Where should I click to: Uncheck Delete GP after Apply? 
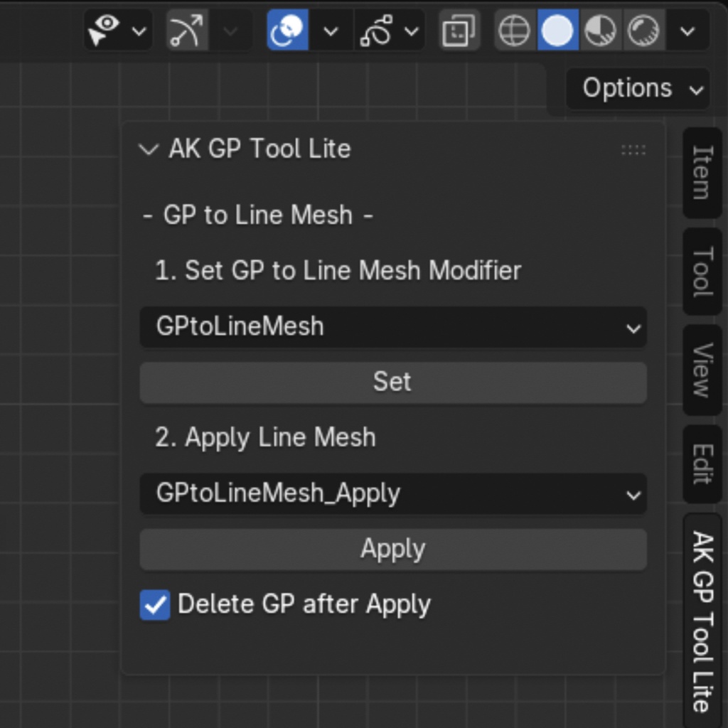pos(154,604)
